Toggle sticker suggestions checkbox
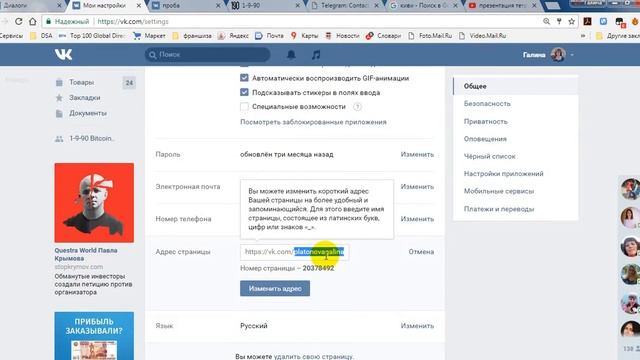The image size is (640, 360). (x=244, y=92)
